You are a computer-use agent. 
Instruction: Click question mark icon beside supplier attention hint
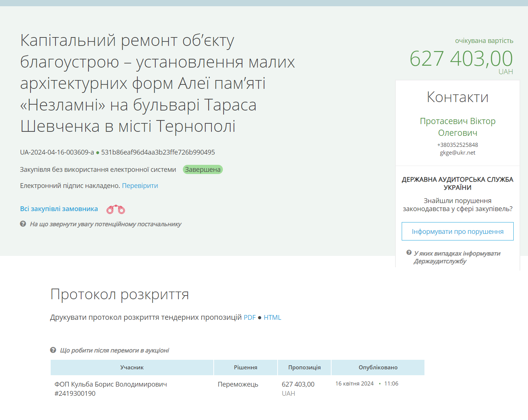point(23,224)
